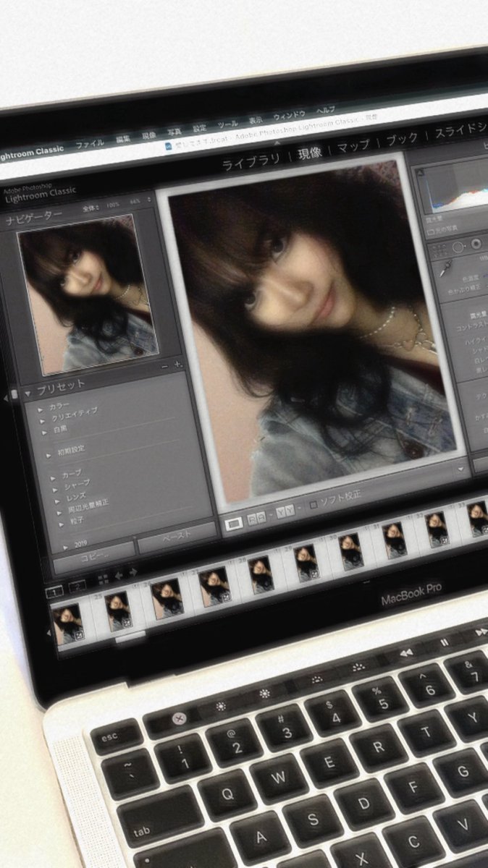Collapse the プリセット panel triangle

point(28,393)
